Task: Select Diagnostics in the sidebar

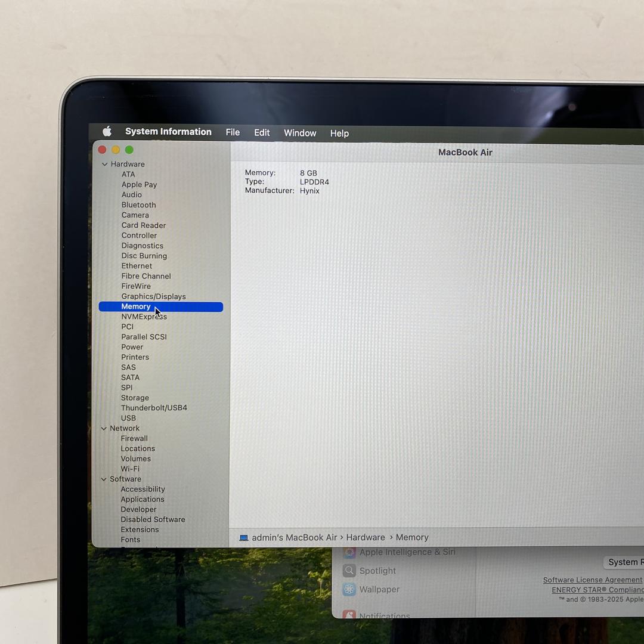Action: [143, 246]
